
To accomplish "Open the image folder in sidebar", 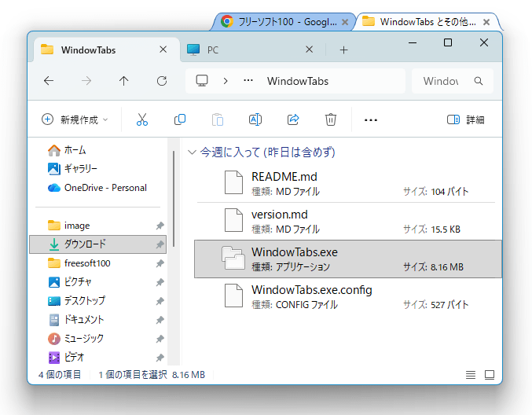I will pos(97,226).
